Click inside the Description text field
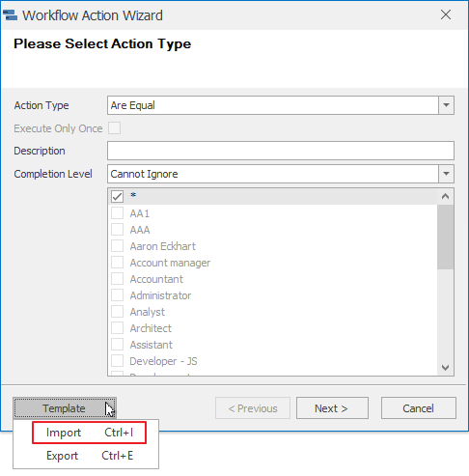Screen dimensions: 469x476 click(281, 151)
